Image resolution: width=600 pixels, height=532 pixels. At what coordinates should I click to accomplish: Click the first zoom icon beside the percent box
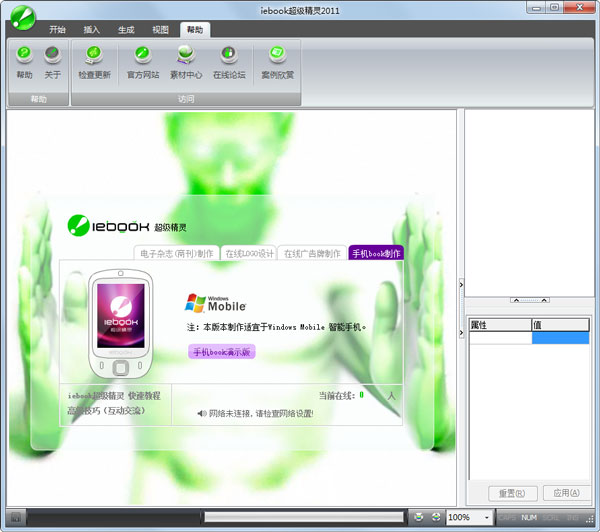point(419,517)
